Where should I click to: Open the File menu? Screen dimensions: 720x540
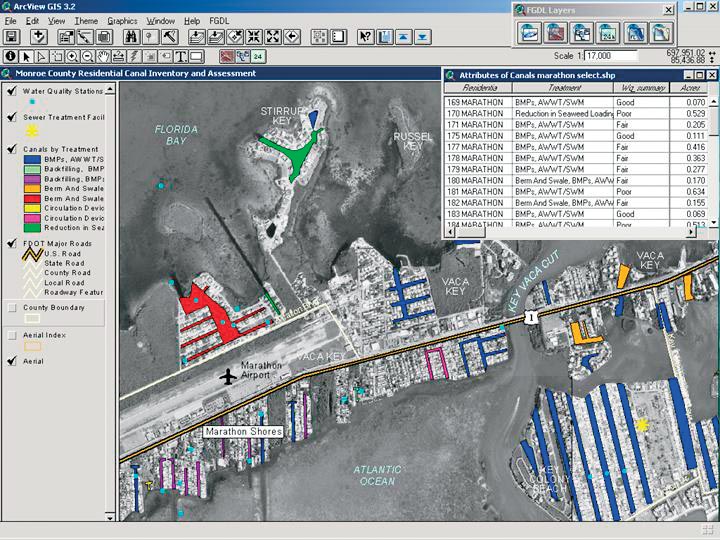(x=11, y=21)
